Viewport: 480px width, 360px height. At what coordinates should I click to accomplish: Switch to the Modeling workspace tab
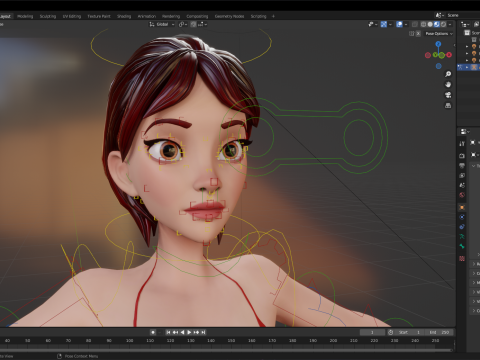[x=25, y=16]
